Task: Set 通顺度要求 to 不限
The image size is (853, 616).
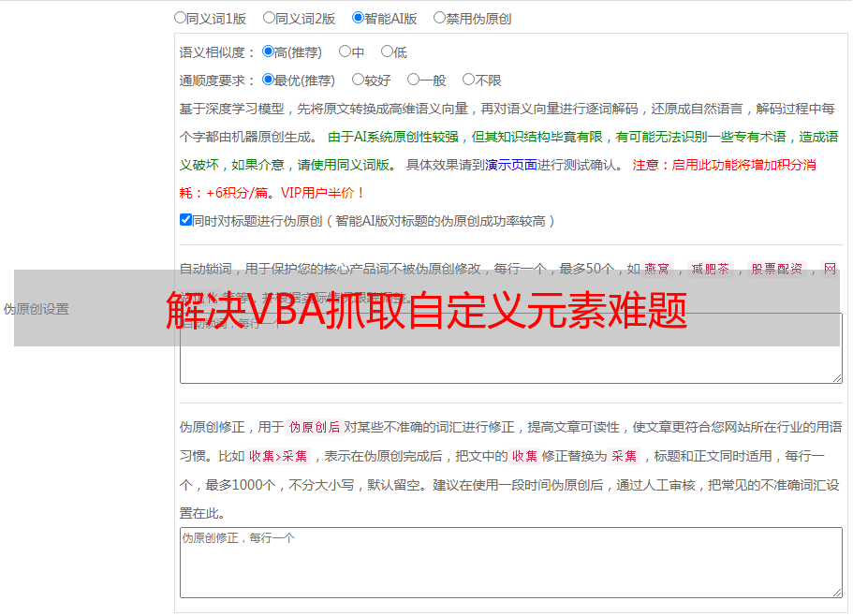Action: (x=468, y=80)
